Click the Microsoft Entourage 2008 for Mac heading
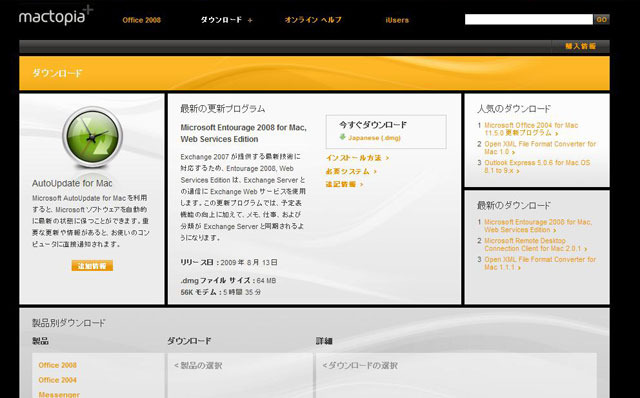Screen dimensions: 640x398 click(x=243, y=133)
